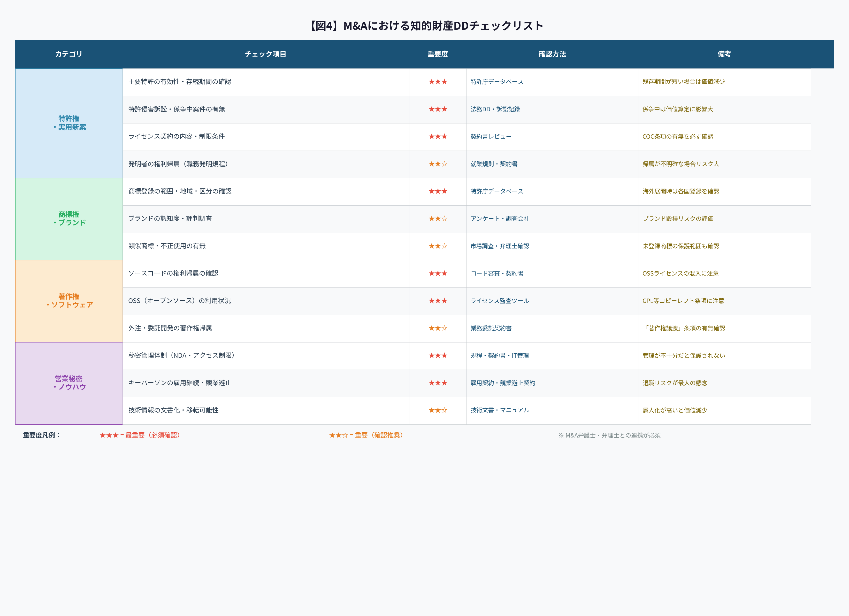Click star rating in 類似商標 row
849x616 pixels.
pyautogui.click(x=438, y=246)
